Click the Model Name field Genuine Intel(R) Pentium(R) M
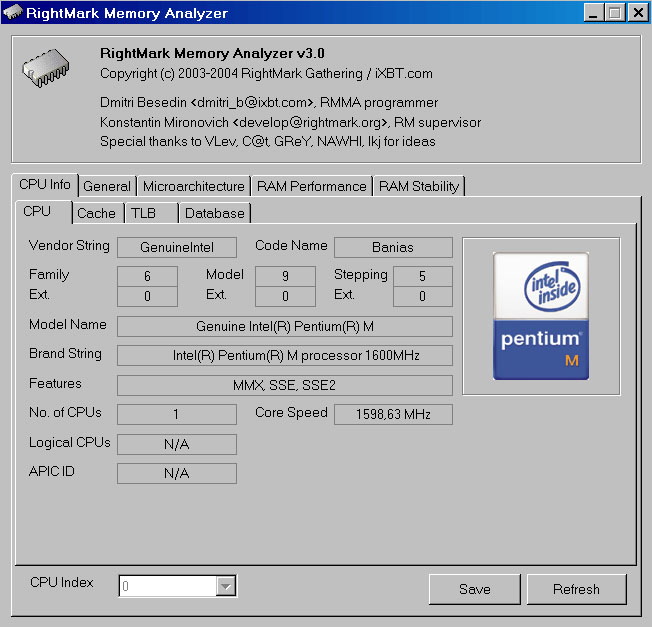The width and height of the screenshot is (652, 627). [x=285, y=326]
